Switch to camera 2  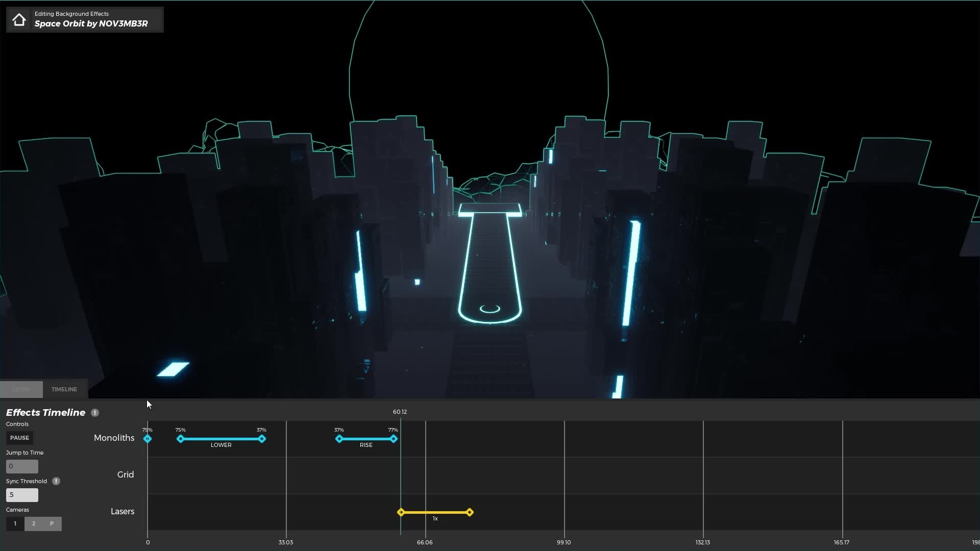(x=34, y=524)
